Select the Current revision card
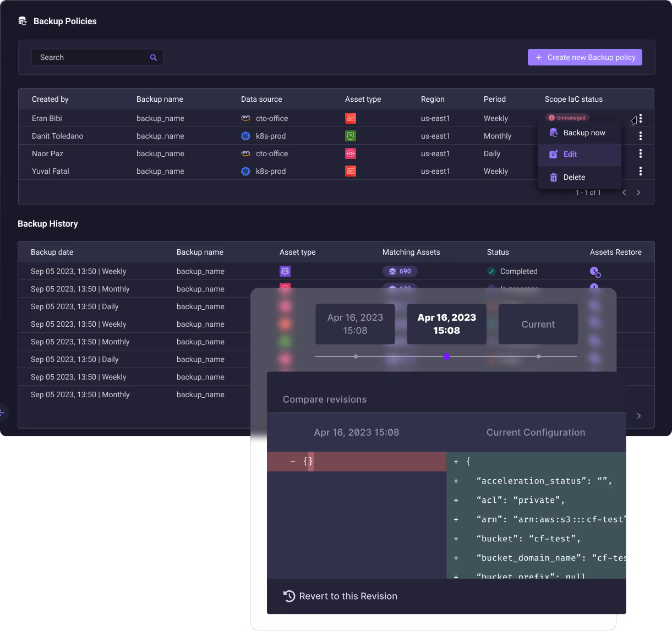 [x=538, y=324]
